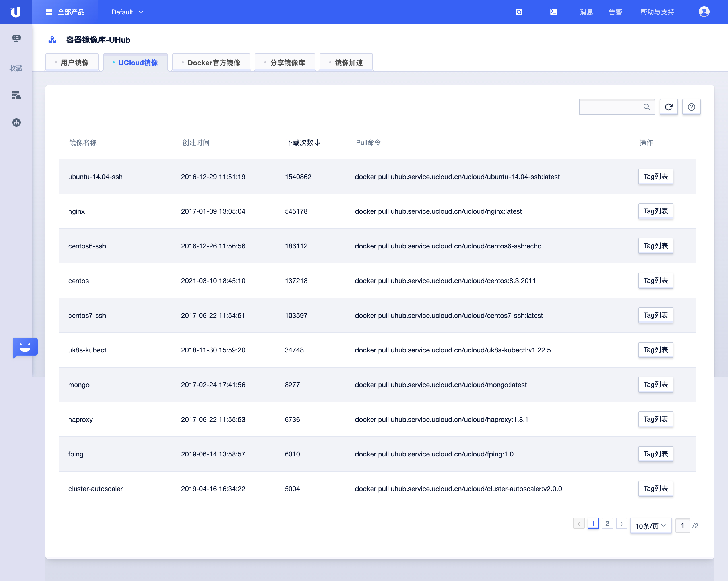This screenshot has height=581, width=728.
Task: Open Tag列表 for fping
Action: (x=655, y=454)
